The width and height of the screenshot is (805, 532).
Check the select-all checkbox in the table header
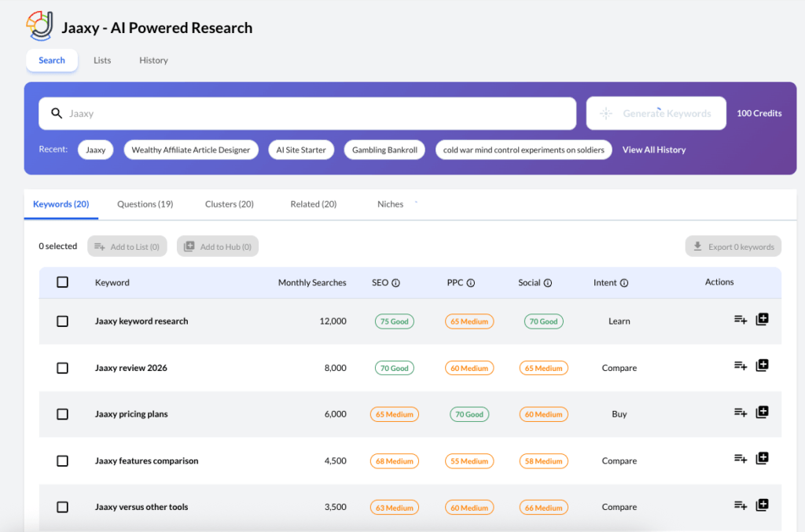[62, 282]
